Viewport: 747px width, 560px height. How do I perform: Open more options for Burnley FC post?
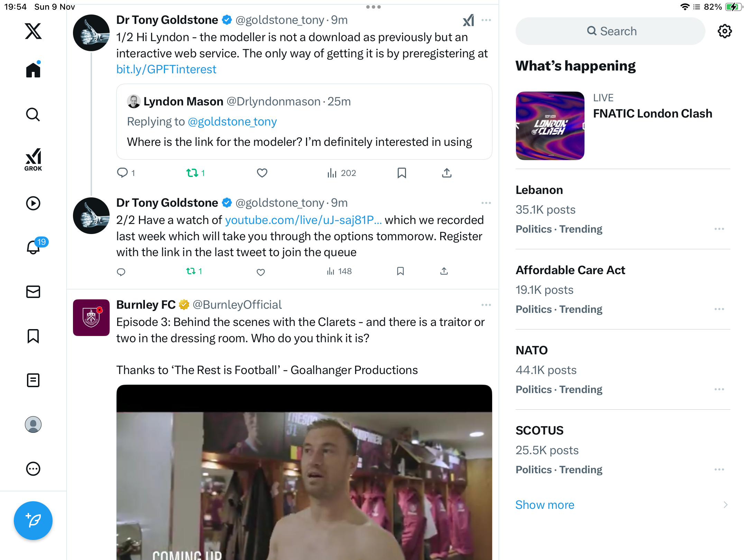486,305
